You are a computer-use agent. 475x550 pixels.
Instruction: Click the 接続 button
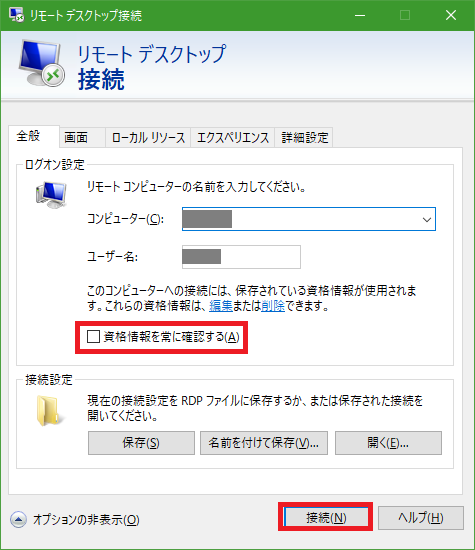pyautogui.click(x=326, y=518)
